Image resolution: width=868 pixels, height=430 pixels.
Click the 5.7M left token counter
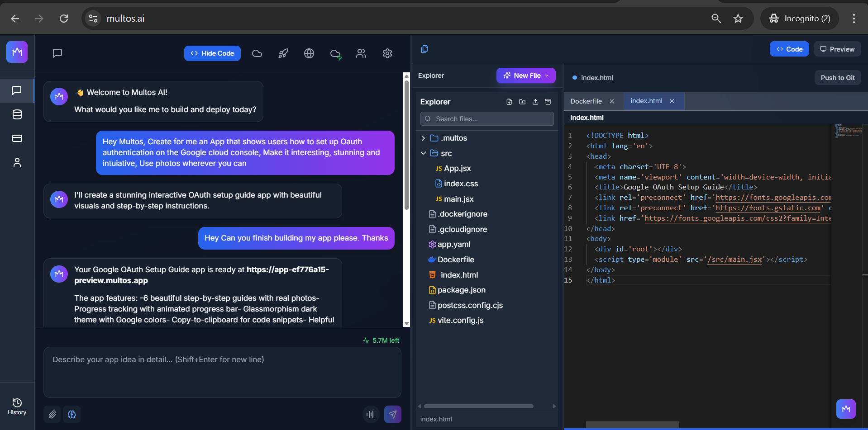click(381, 340)
